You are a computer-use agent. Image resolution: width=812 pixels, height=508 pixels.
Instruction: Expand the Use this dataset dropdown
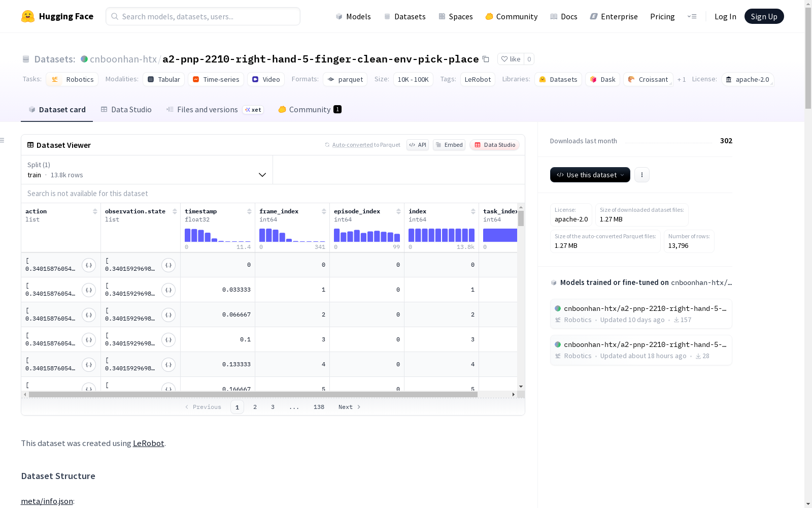[590, 175]
